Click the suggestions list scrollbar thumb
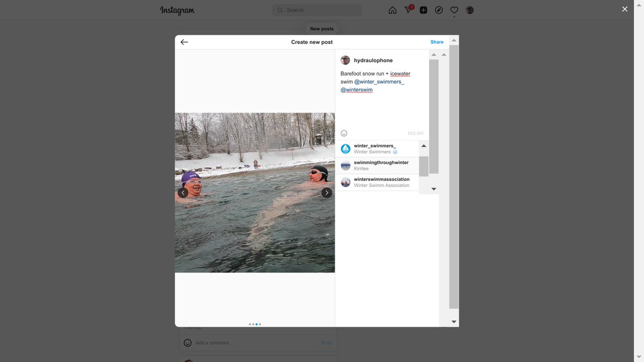Image resolution: width=644 pixels, height=362 pixels. [423, 166]
